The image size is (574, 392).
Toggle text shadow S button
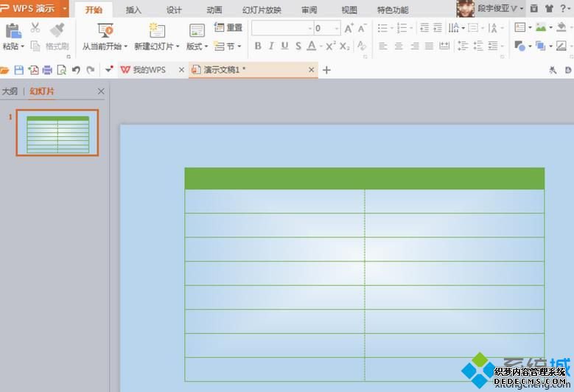(x=298, y=46)
